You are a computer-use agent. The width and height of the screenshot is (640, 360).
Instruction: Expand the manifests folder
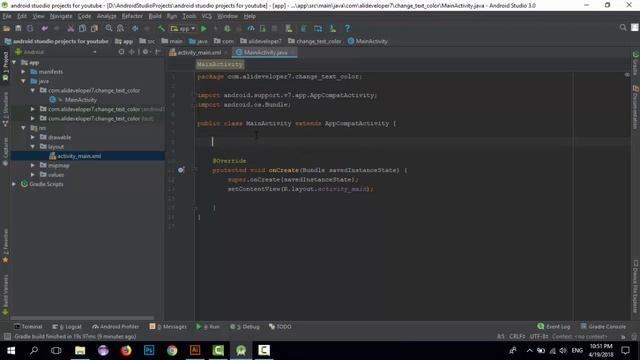[x=23, y=72]
